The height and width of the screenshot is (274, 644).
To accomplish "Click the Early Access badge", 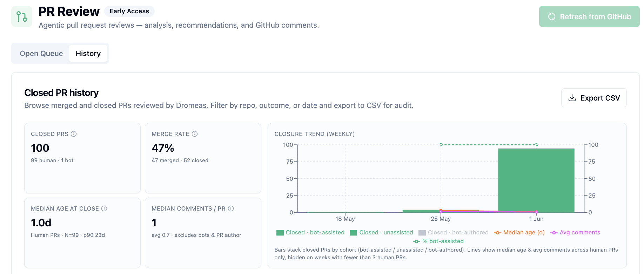I will 129,11.
